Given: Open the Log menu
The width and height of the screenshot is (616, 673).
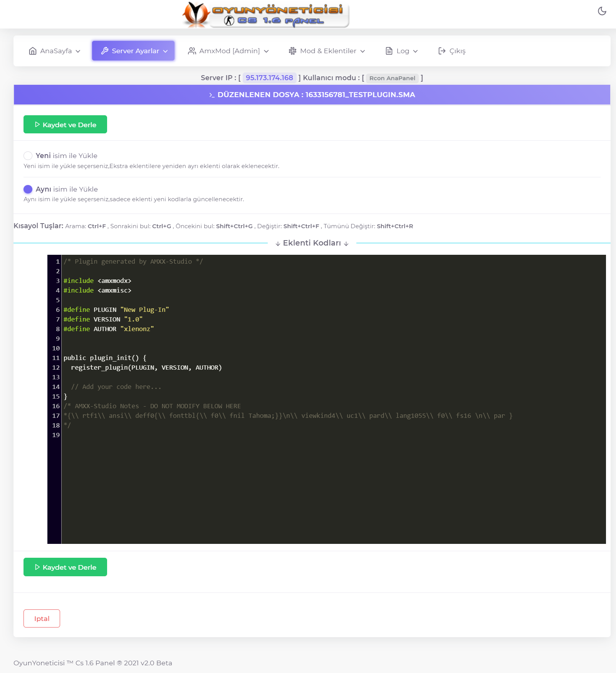Looking at the screenshot, I should (402, 51).
